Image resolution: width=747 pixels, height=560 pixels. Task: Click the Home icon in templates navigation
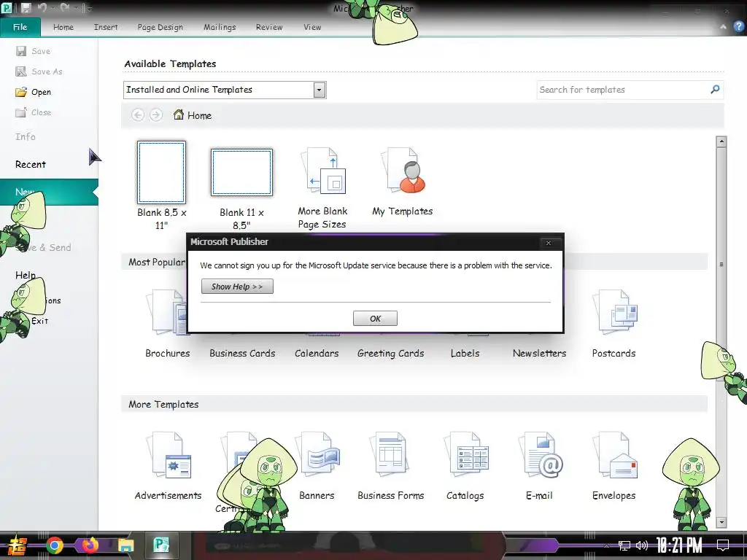(x=179, y=114)
